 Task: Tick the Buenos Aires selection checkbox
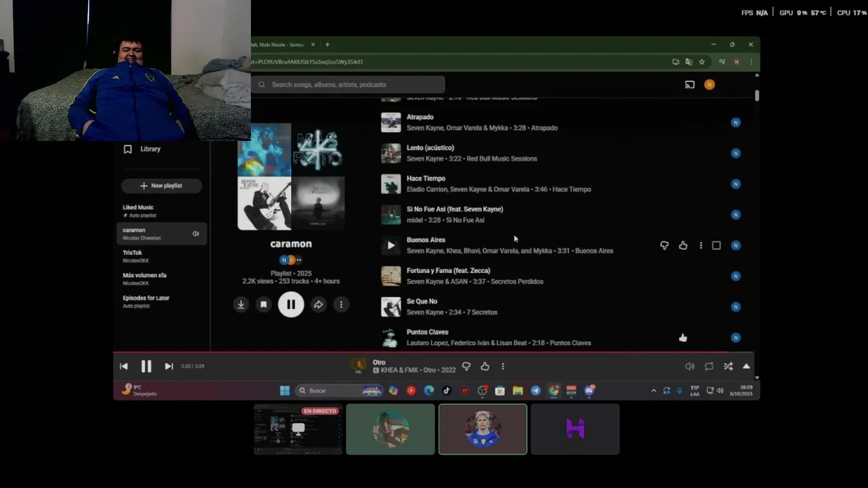(x=716, y=245)
